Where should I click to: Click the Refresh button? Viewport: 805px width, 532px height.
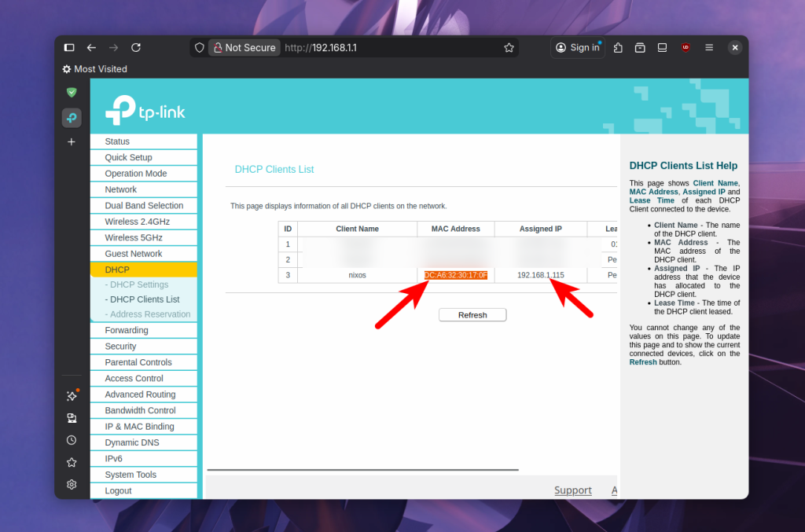[472, 315]
